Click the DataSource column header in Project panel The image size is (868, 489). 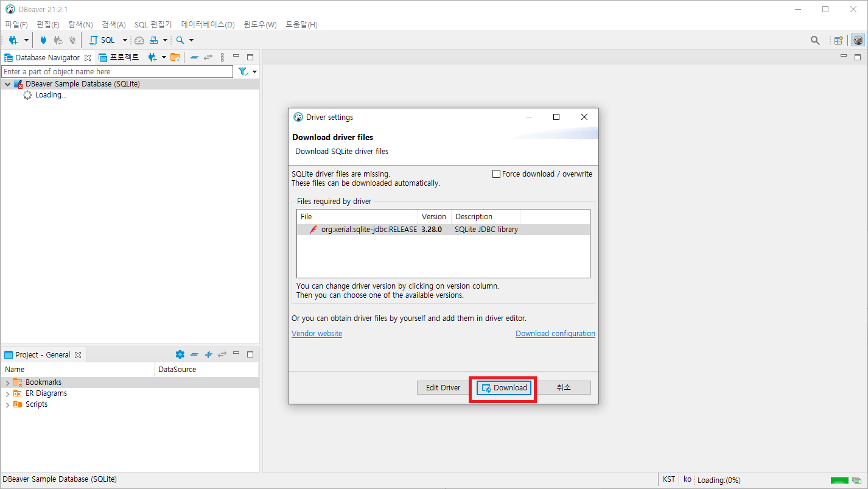coord(206,370)
